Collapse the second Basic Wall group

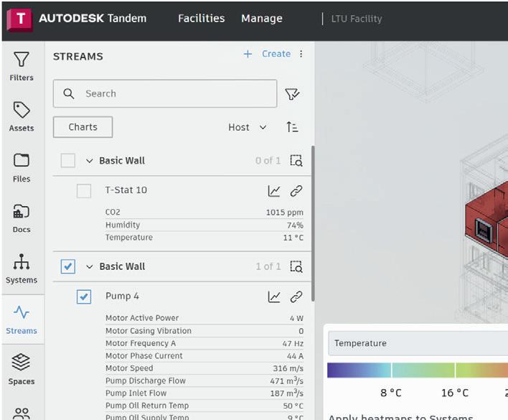click(x=90, y=266)
